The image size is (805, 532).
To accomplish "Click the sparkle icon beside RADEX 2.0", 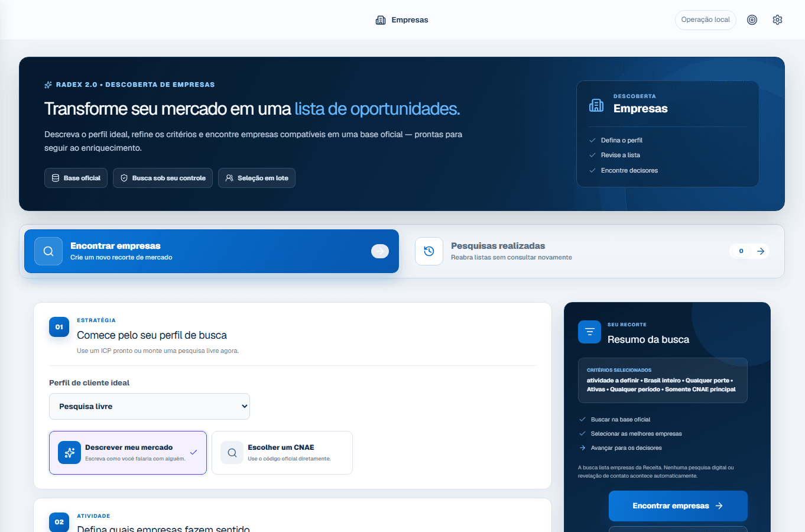I will (x=48, y=85).
